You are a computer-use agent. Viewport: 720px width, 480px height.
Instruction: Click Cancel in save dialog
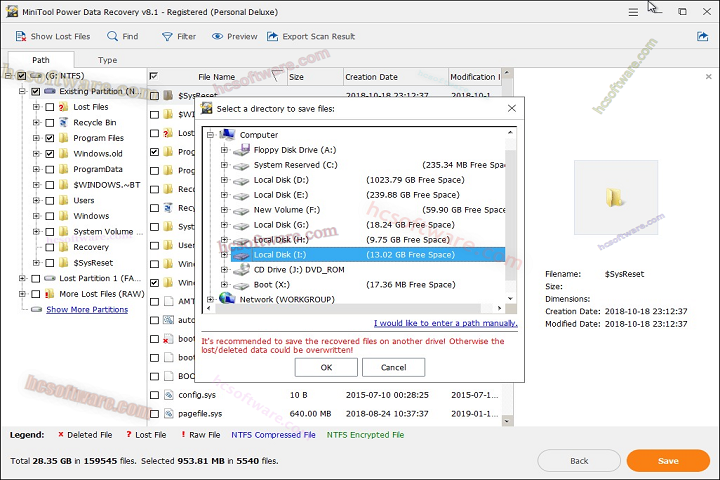pyautogui.click(x=394, y=367)
